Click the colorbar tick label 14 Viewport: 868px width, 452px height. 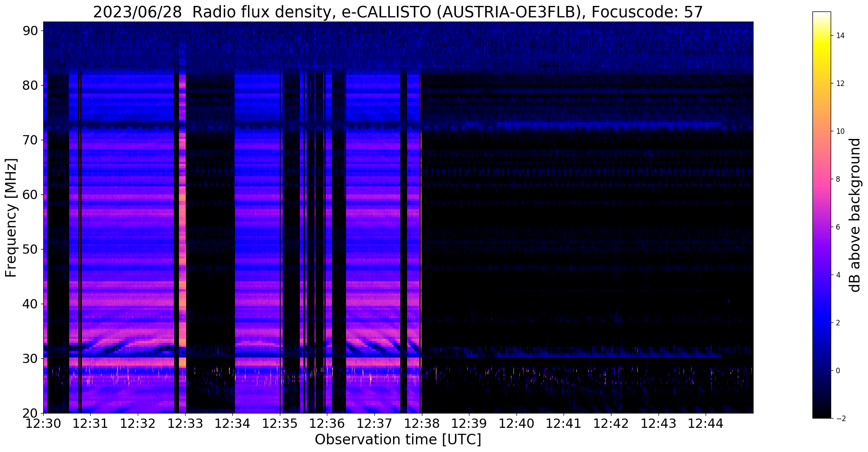(x=840, y=36)
